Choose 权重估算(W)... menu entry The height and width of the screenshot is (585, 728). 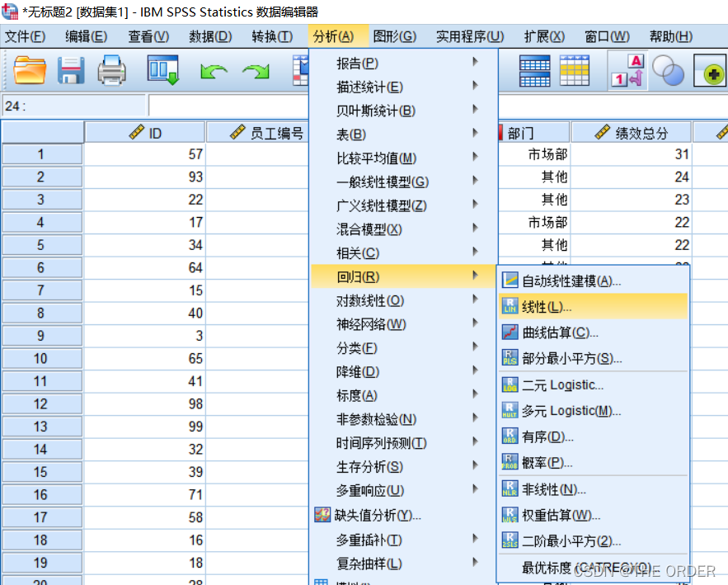click(594, 516)
